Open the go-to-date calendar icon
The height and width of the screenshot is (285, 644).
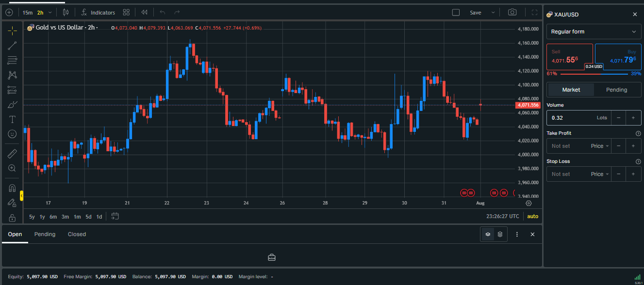pos(115,216)
